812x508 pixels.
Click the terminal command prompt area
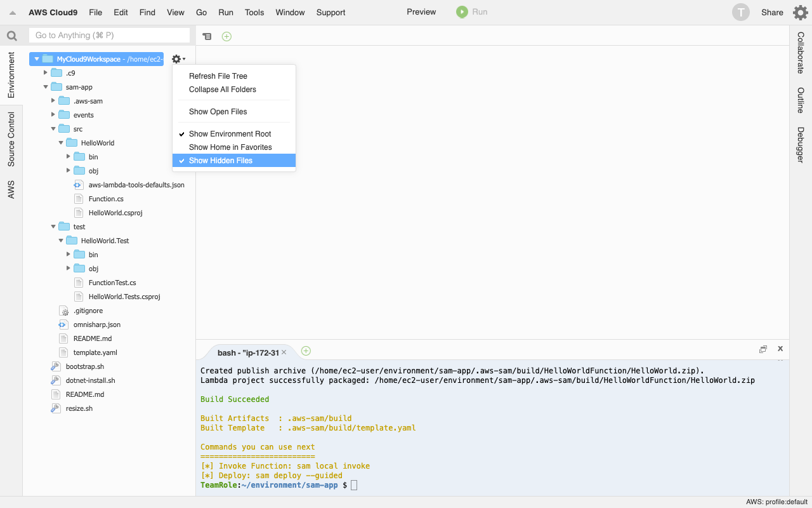[354, 485]
